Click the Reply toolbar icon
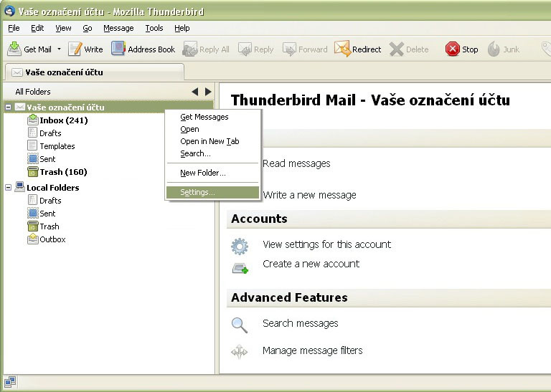The image size is (551, 392). coord(245,49)
